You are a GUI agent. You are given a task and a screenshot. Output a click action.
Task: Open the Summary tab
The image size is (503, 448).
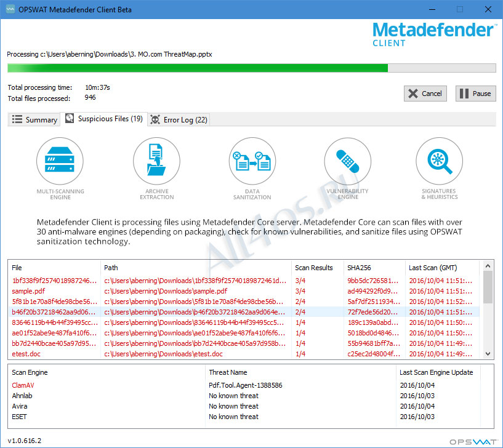[34, 119]
